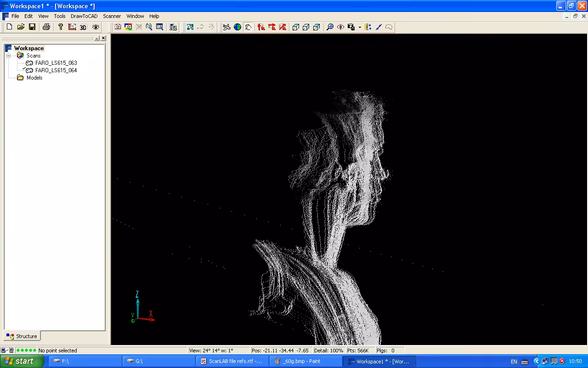The height and width of the screenshot is (368, 588).
Task: Click the dotted lasso selection icon
Action: (389, 27)
